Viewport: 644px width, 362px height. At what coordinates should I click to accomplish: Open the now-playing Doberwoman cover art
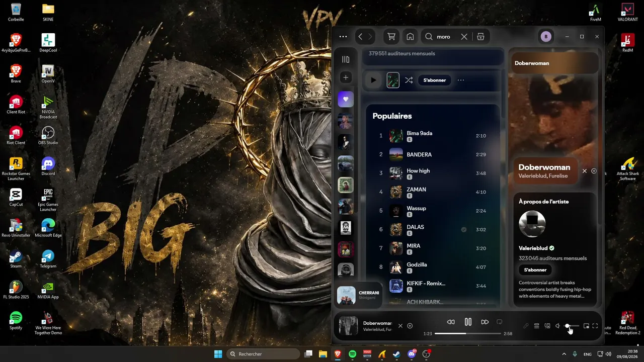tap(349, 326)
